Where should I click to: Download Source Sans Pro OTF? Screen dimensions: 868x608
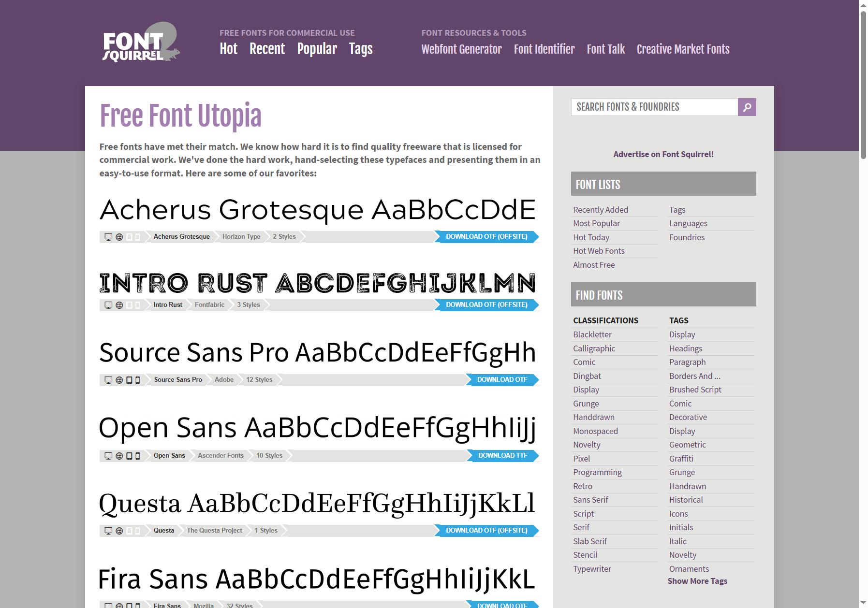[502, 380]
